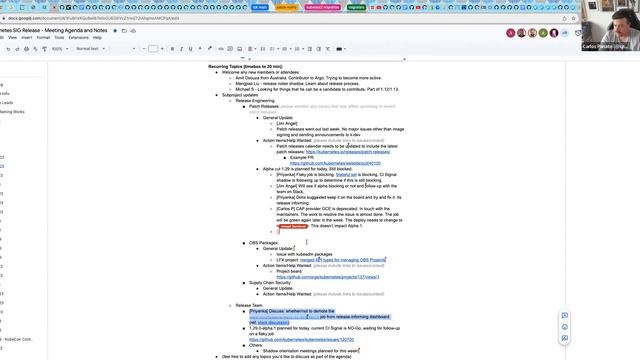The image size is (640, 360).
Task: Open the Extensions menu
Action: pyautogui.click(x=78, y=38)
